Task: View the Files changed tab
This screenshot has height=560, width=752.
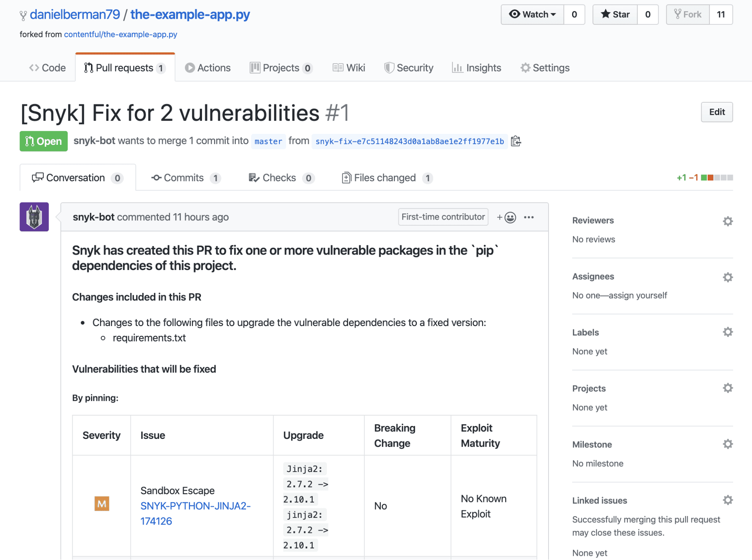Action: [387, 178]
